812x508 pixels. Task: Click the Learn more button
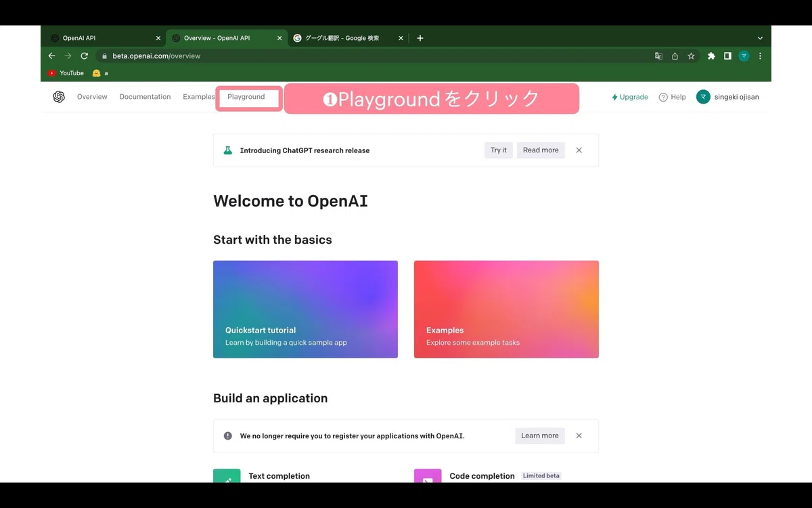pos(540,436)
